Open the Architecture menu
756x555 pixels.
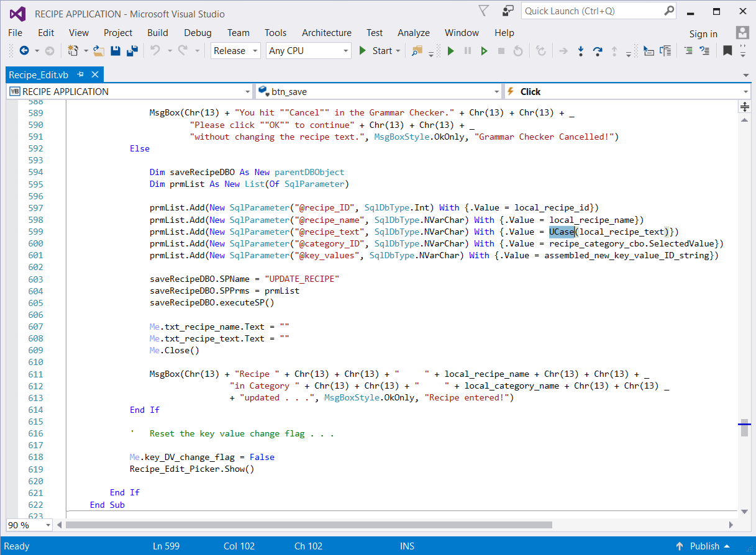(326, 33)
